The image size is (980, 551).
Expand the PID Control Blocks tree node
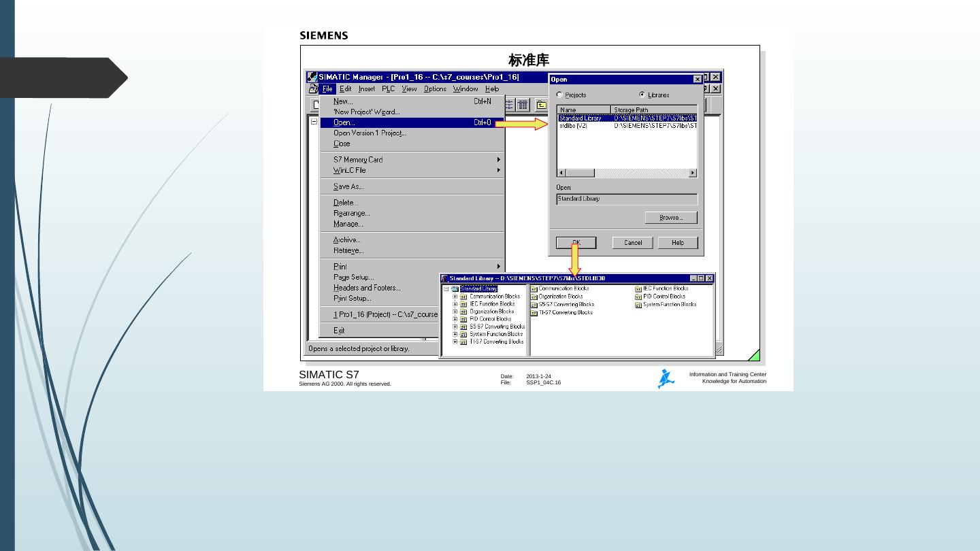pos(455,319)
